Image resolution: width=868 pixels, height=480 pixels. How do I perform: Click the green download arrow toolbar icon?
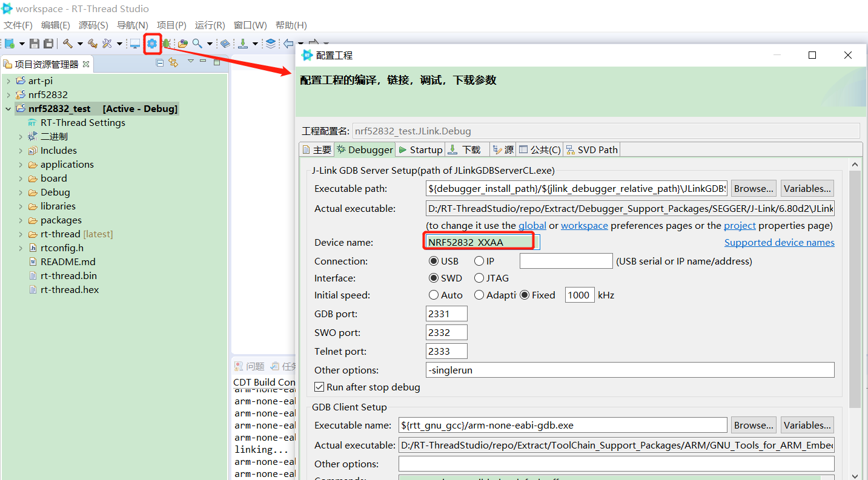(242, 44)
